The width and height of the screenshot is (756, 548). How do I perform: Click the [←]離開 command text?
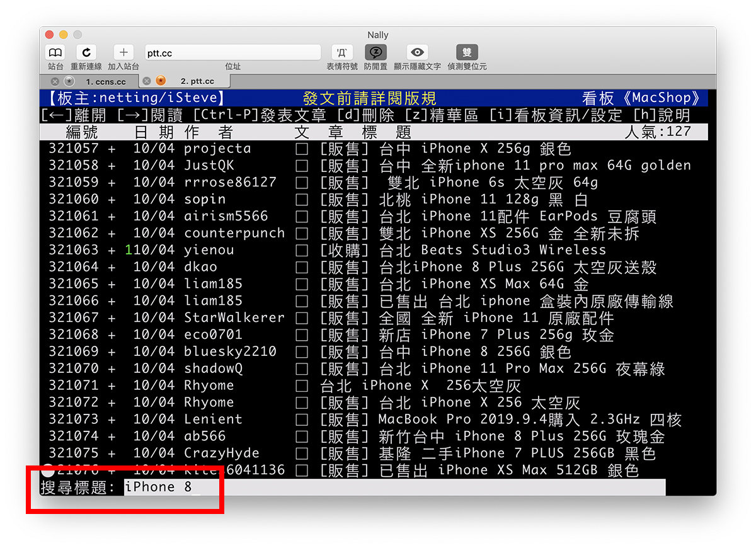click(x=73, y=115)
